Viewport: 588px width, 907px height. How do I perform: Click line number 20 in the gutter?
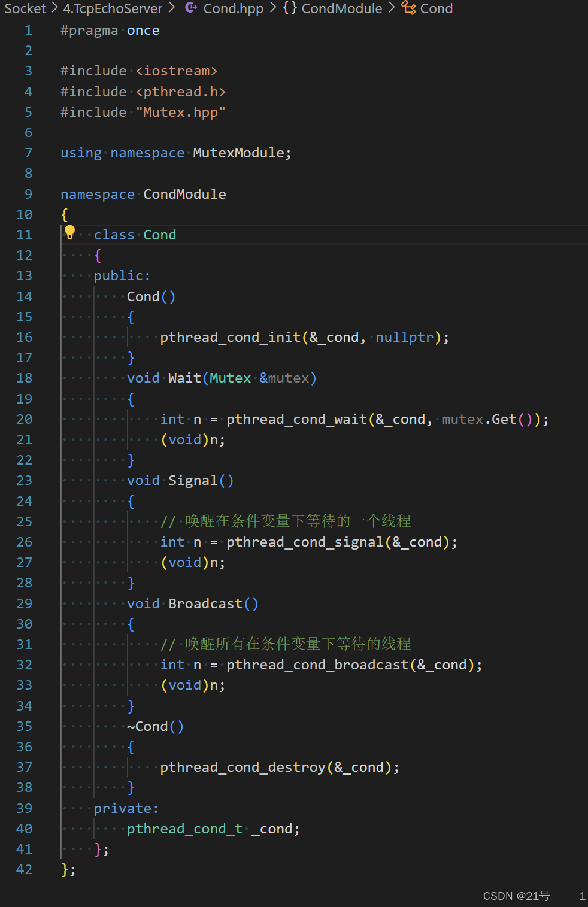click(x=25, y=419)
